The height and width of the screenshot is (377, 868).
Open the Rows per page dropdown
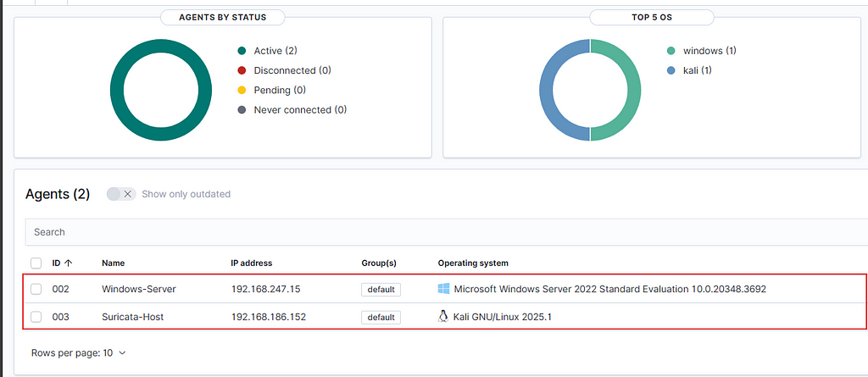coord(79,352)
